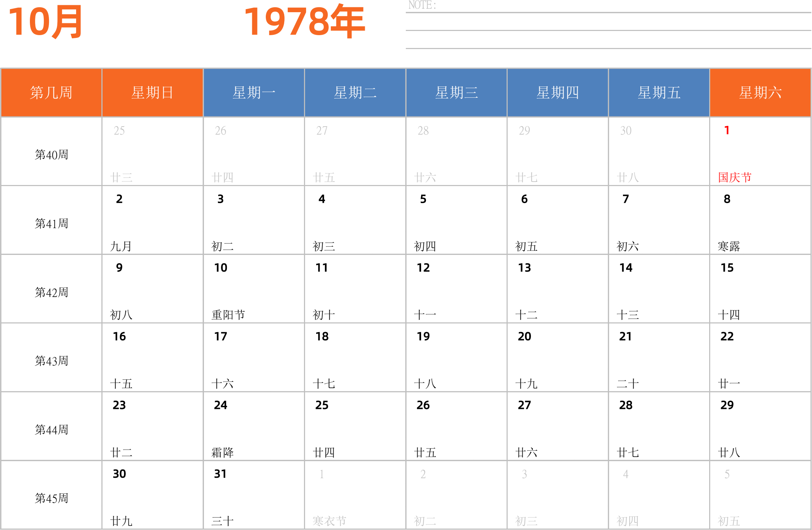Click the 重阳节 festival label
Viewport: 812px width, 530px height.
(x=228, y=315)
